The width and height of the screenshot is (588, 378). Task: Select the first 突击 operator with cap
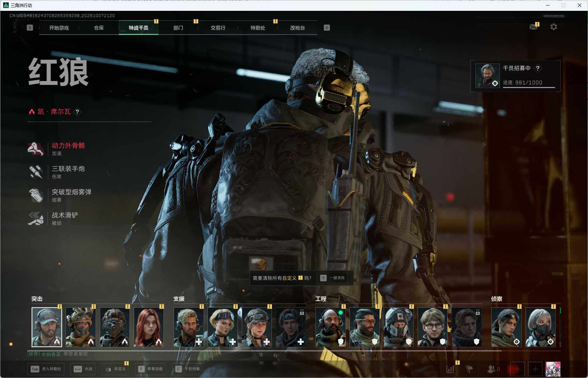47,327
